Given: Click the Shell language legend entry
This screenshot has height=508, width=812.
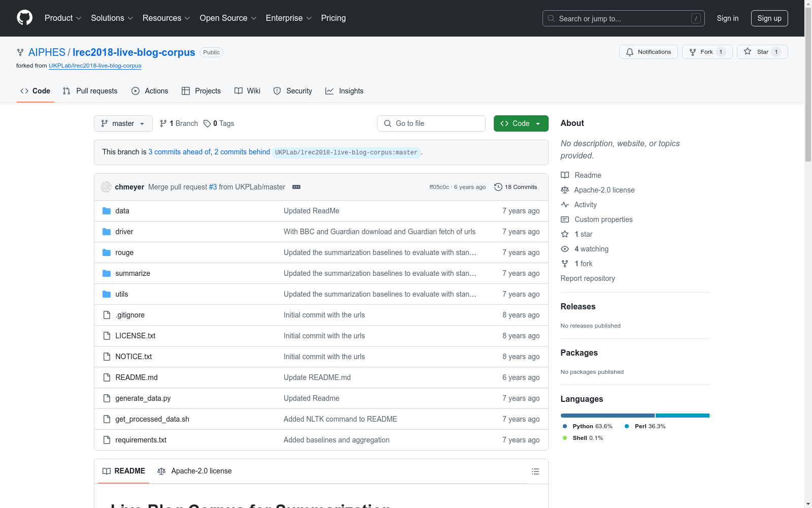Looking at the screenshot, I should (583, 438).
